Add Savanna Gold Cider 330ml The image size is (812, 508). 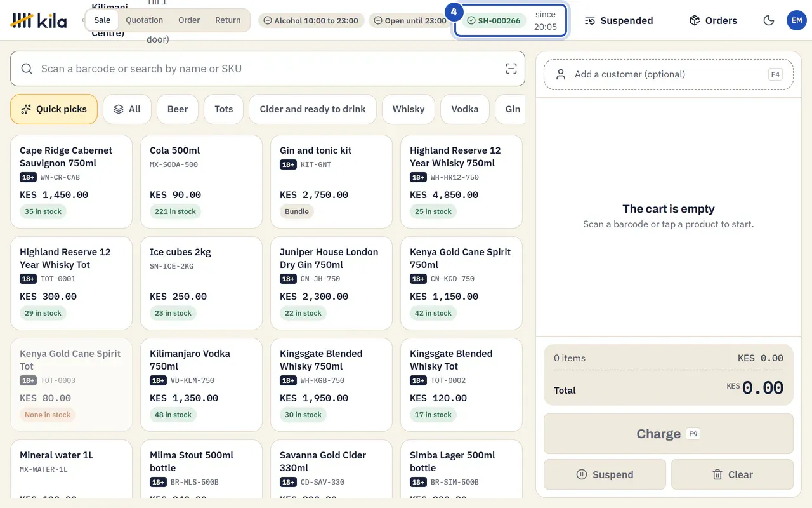(x=331, y=469)
